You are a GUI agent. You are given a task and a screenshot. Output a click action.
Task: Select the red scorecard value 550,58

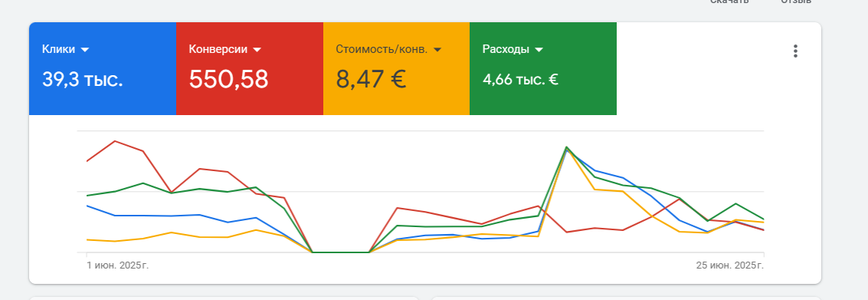pyautogui.click(x=228, y=79)
